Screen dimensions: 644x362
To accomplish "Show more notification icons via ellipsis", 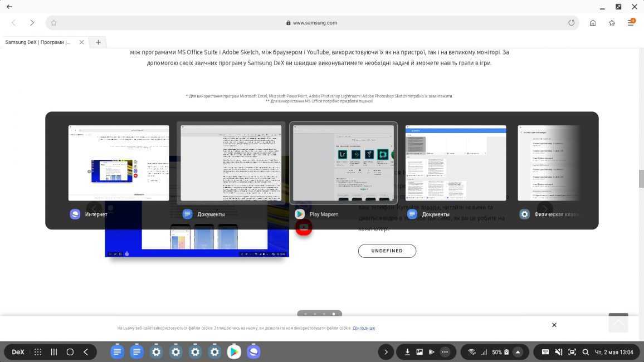I will tap(445, 352).
